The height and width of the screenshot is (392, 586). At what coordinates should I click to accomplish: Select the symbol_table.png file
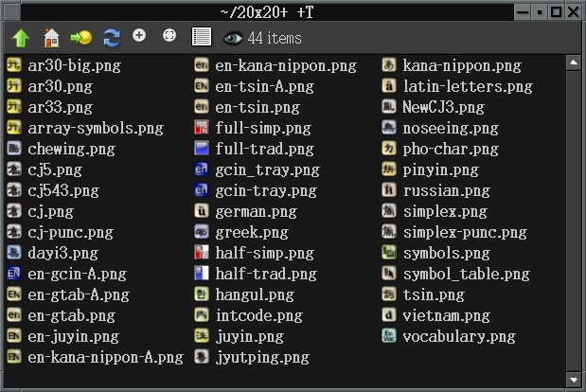(466, 274)
